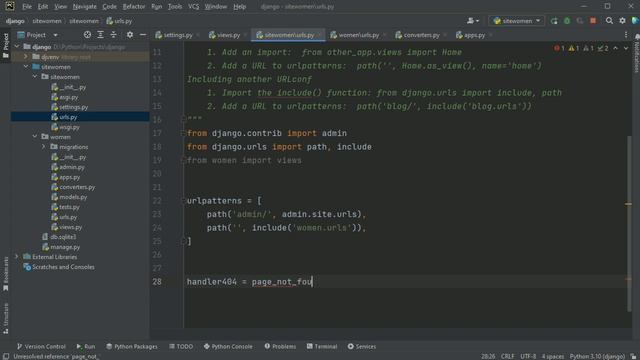Collapse the outer sitewomen folder
The width and height of the screenshot is (640, 360).
pyautogui.click(x=26, y=67)
